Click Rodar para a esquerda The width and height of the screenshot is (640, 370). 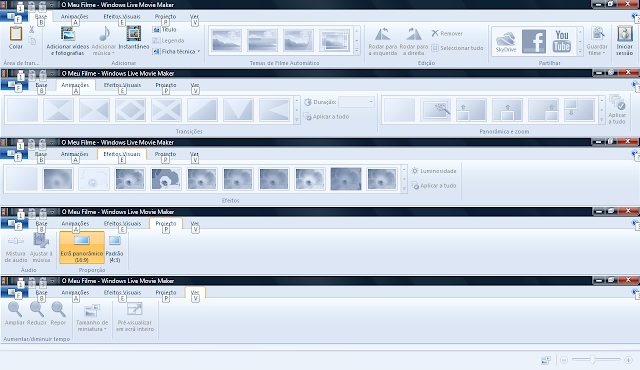[382, 41]
